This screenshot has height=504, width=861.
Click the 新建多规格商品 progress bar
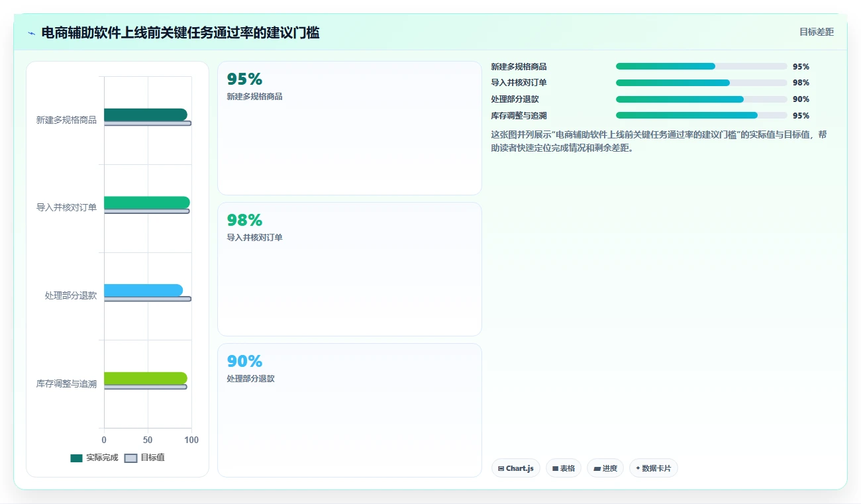click(701, 66)
